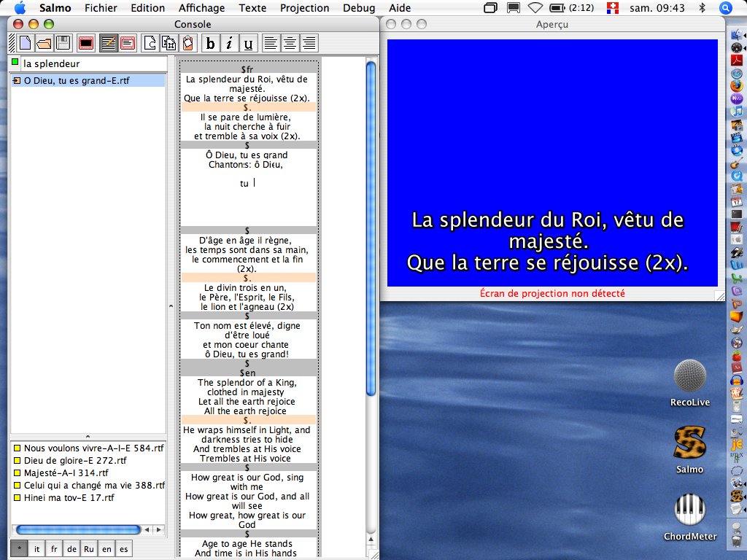Open the Texte menu

[252, 8]
